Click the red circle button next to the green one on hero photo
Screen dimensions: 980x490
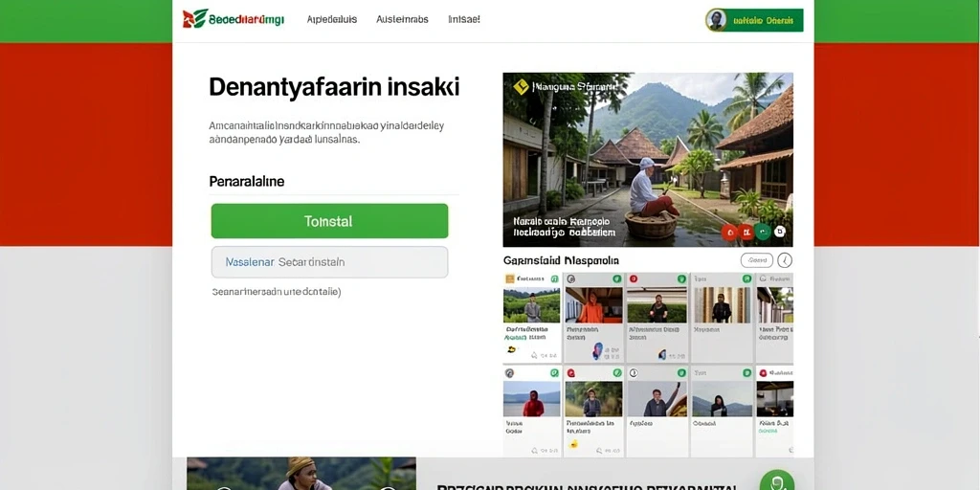[x=746, y=232]
